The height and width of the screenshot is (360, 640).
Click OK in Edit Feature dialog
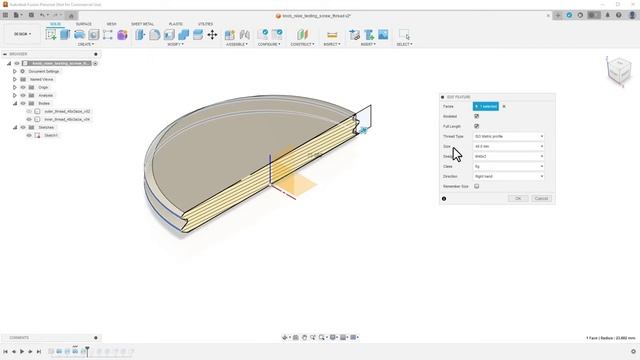(x=518, y=198)
